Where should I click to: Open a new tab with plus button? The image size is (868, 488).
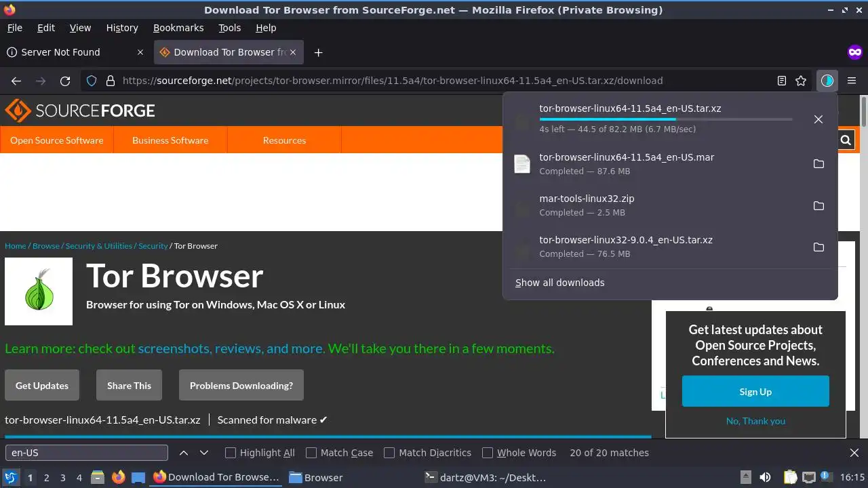click(x=318, y=52)
